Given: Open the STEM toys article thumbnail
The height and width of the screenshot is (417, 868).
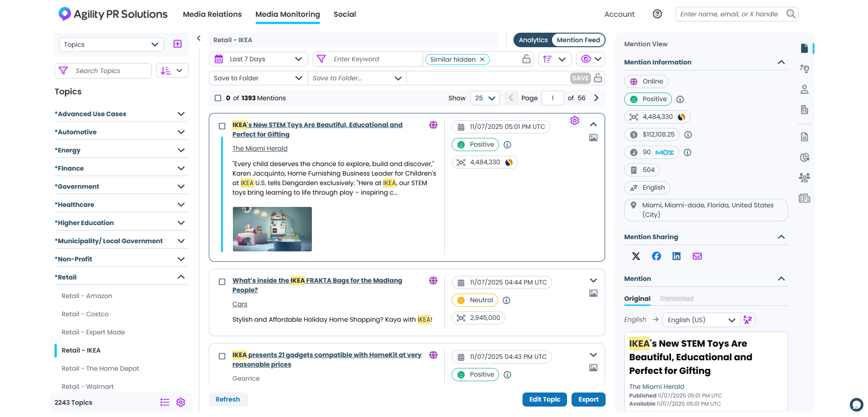Looking at the screenshot, I should tap(272, 229).
